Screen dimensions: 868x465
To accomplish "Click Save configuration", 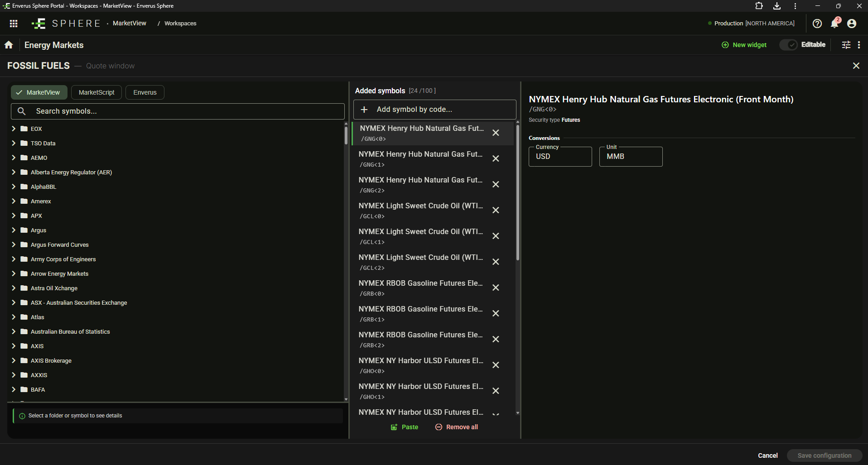I will pyautogui.click(x=825, y=455).
